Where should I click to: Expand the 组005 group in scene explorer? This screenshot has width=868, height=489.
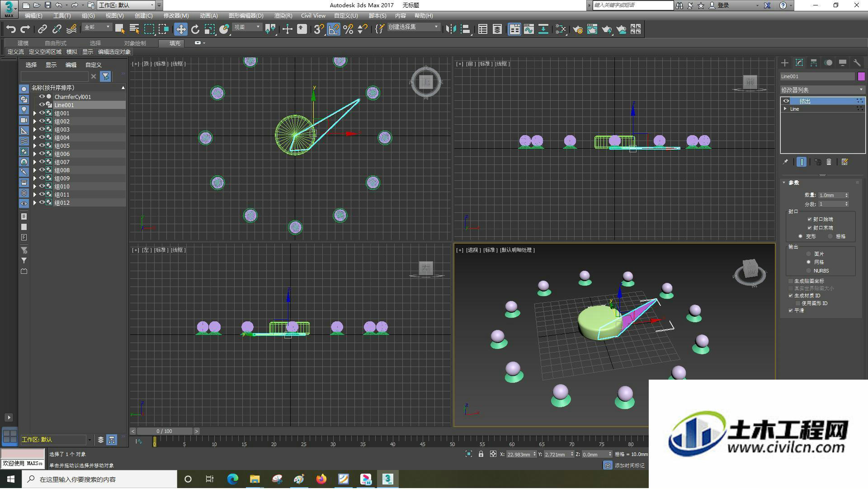point(35,146)
